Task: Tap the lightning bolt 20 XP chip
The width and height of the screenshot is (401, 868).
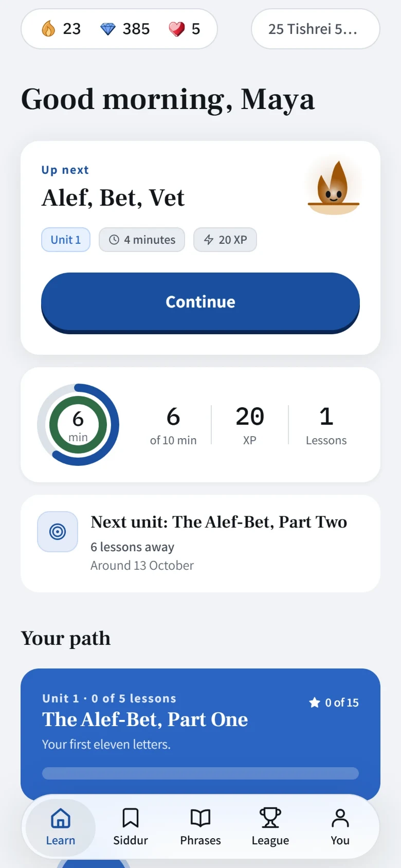Action: pos(225,240)
